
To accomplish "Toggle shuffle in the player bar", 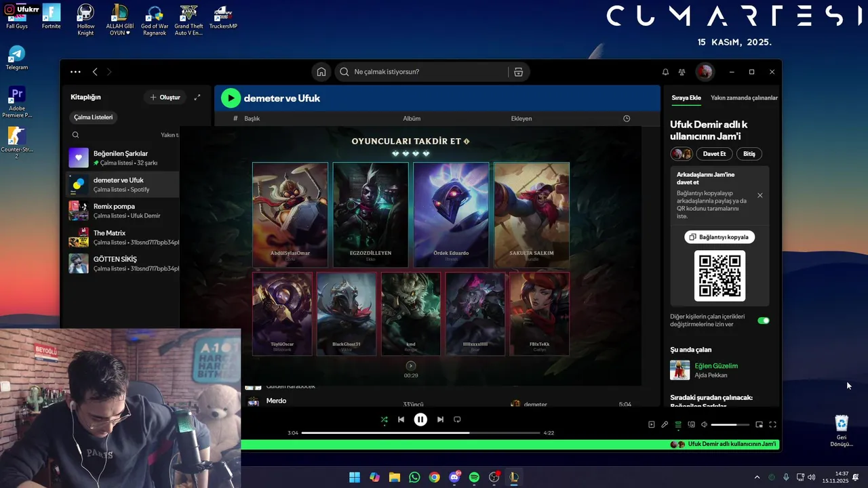I will tap(384, 420).
